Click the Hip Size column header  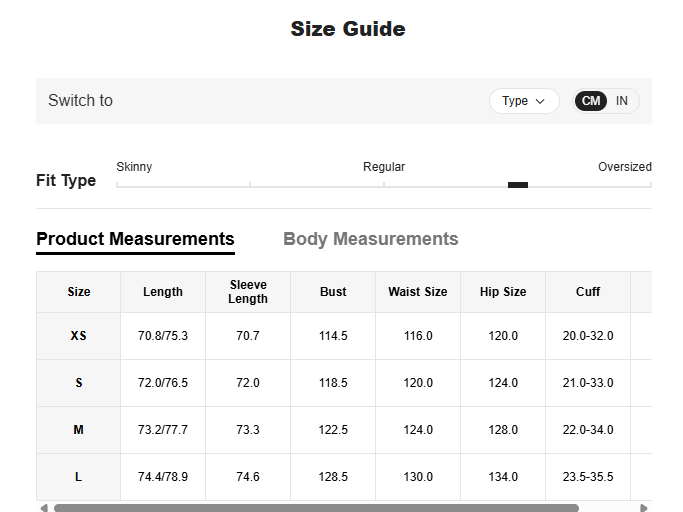click(503, 292)
